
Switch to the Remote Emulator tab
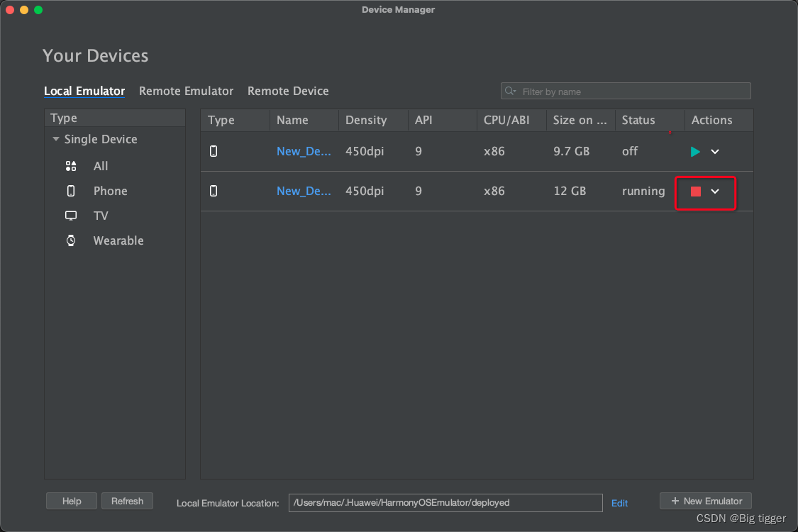(186, 91)
